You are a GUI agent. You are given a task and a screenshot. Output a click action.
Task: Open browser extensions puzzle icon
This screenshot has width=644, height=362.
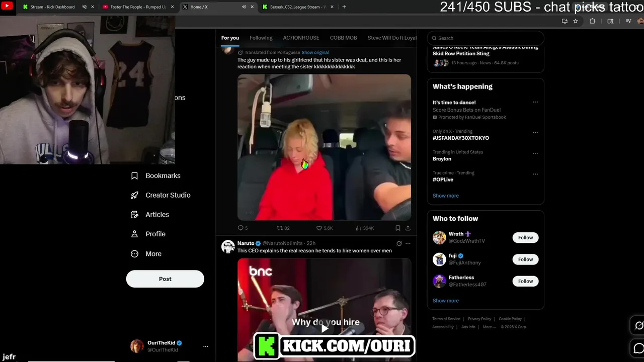pyautogui.click(x=592, y=21)
